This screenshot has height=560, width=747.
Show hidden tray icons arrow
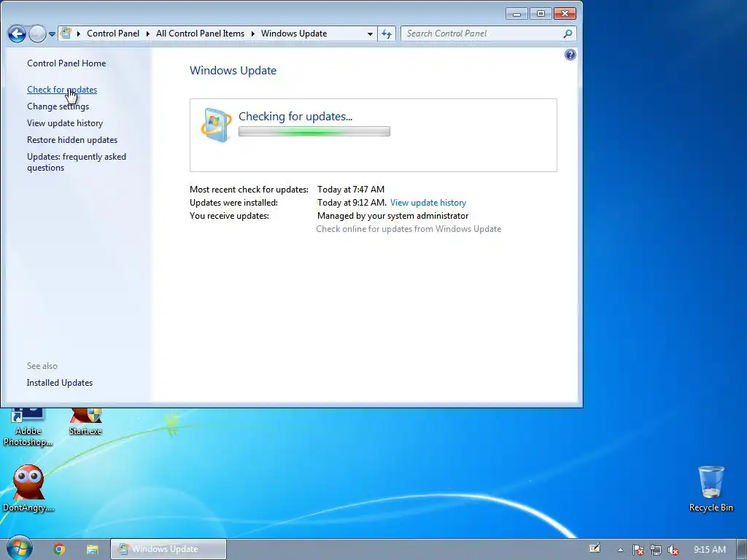coord(620,550)
